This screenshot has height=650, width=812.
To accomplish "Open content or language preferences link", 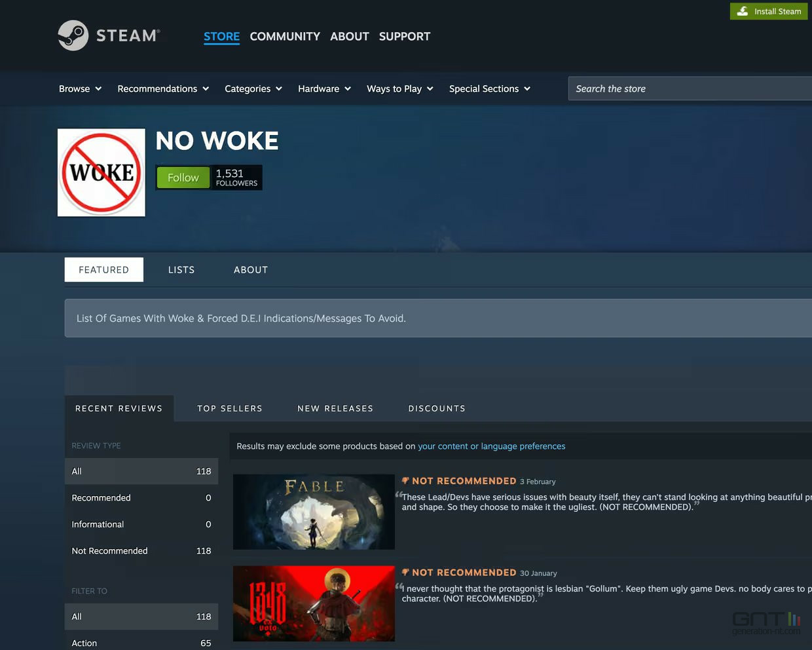I will (491, 446).
